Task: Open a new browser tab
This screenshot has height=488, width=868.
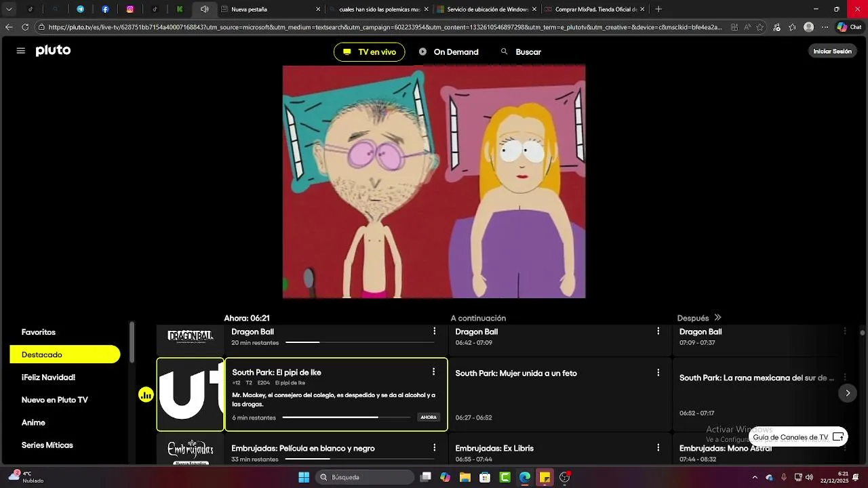Action: 658,9
